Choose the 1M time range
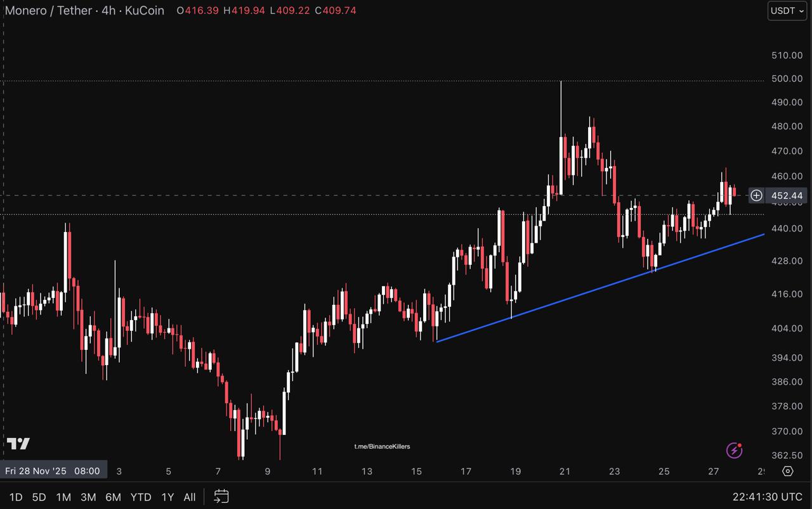The image size is (812, 509). coord(63,497)
